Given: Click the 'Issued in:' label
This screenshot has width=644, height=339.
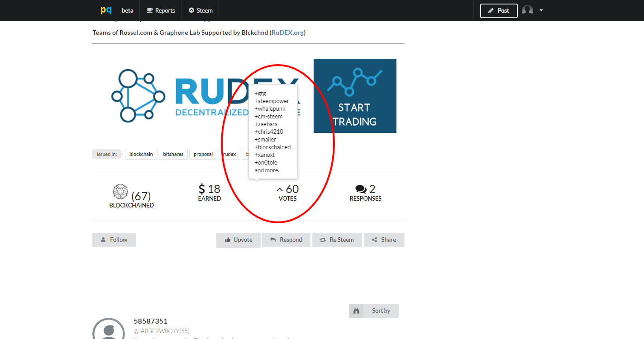Looking at the screenshot, I should click(107, 154).
